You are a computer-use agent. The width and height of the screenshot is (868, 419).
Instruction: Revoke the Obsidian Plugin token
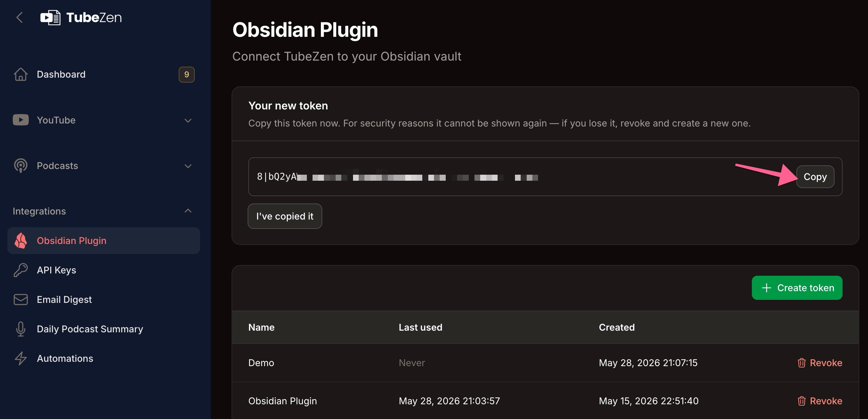[820, 401]
